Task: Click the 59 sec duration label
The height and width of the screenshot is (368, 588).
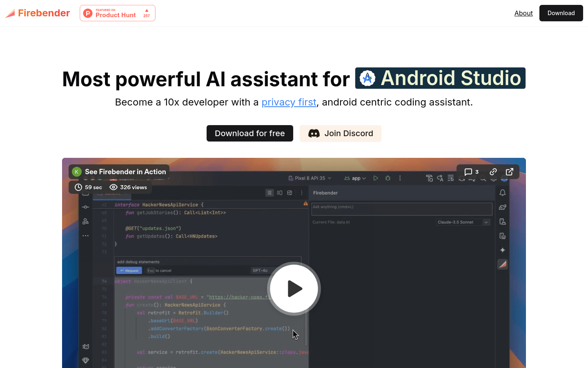Action: (89, 187)
